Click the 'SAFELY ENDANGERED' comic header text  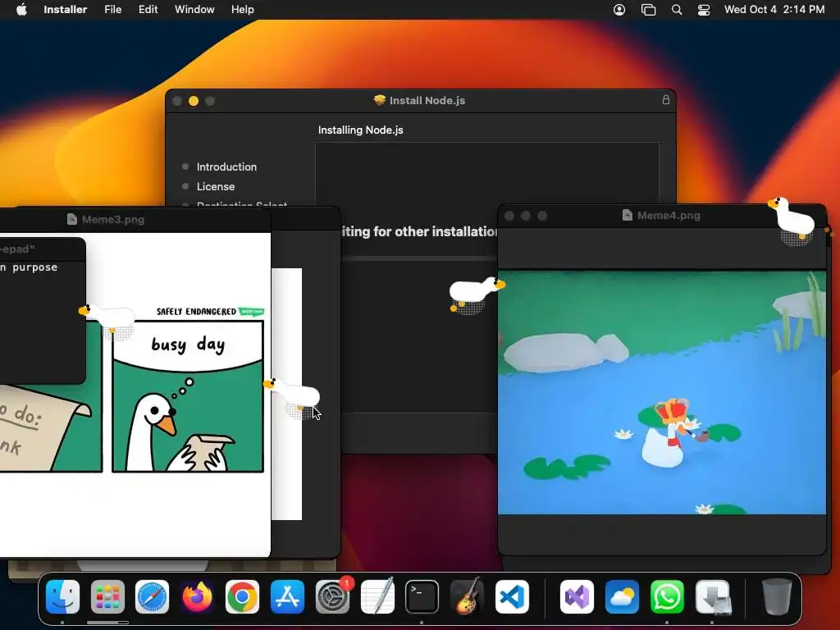pos(196,312)
